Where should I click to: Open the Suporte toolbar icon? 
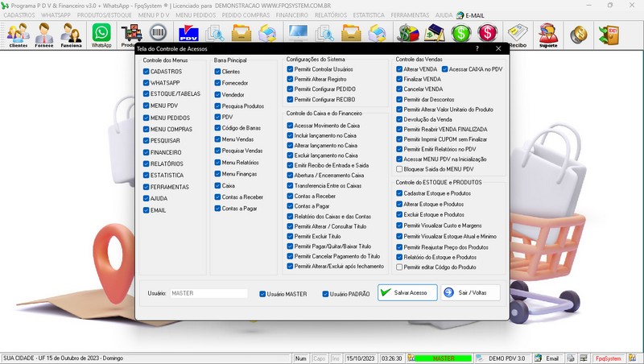(x=548, y=35)
